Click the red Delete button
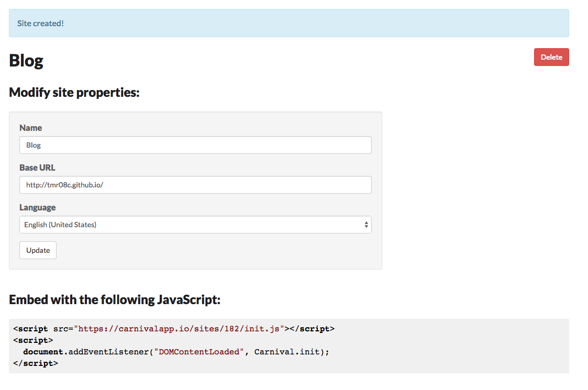This screenshot has height=390, width=588. 551,57
